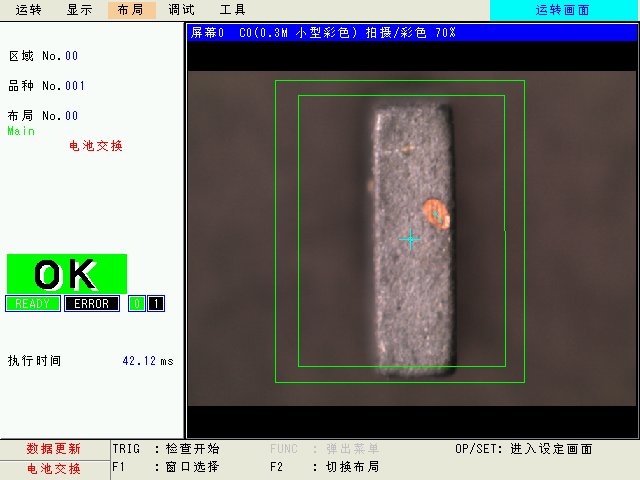Click the 数据更新 status button
640x480 pixels.
[x=54, y=449]
